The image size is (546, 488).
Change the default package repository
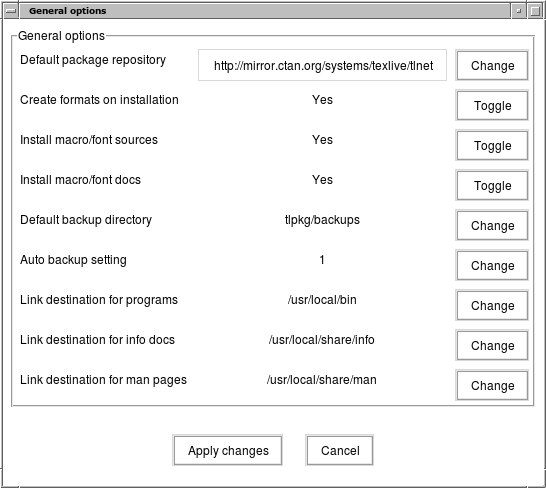tap(492, 65)
